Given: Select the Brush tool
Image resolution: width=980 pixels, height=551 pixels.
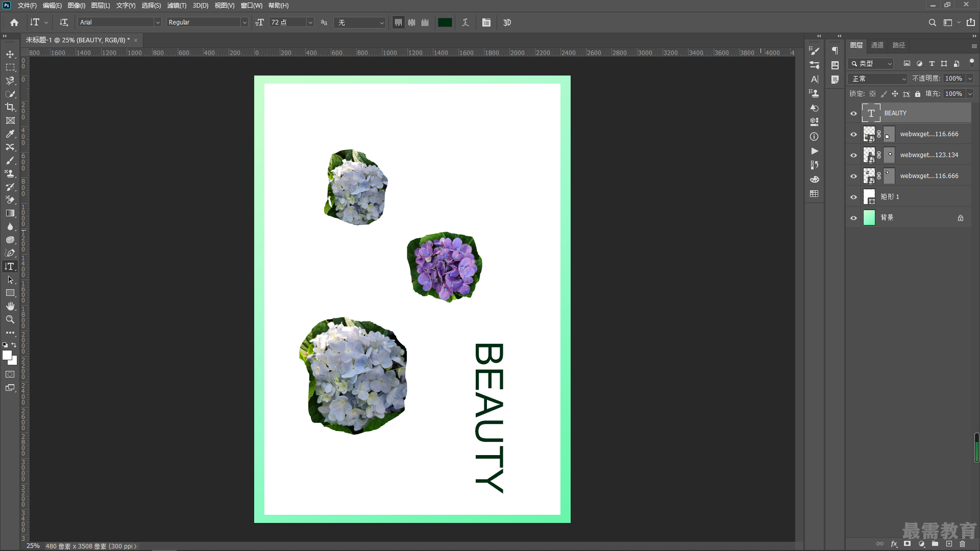Looking at the screenshot, I should tap(10, 160).
